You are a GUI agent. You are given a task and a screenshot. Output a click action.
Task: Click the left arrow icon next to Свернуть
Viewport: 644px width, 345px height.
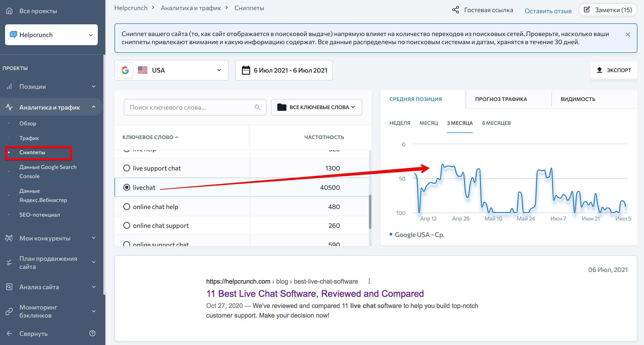[x=9, y=333]
